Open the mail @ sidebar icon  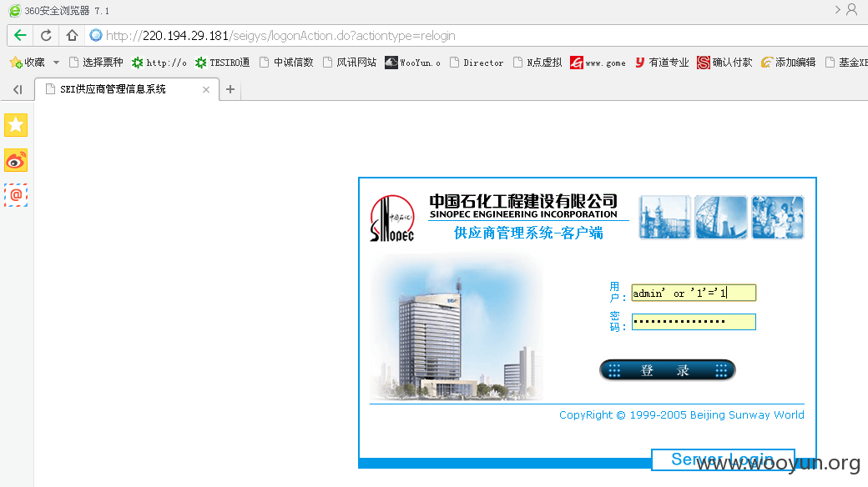point(16,195)
